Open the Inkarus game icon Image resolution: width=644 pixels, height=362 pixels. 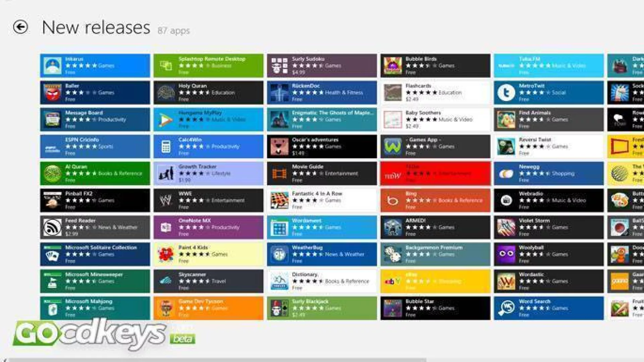coord(53,66)
